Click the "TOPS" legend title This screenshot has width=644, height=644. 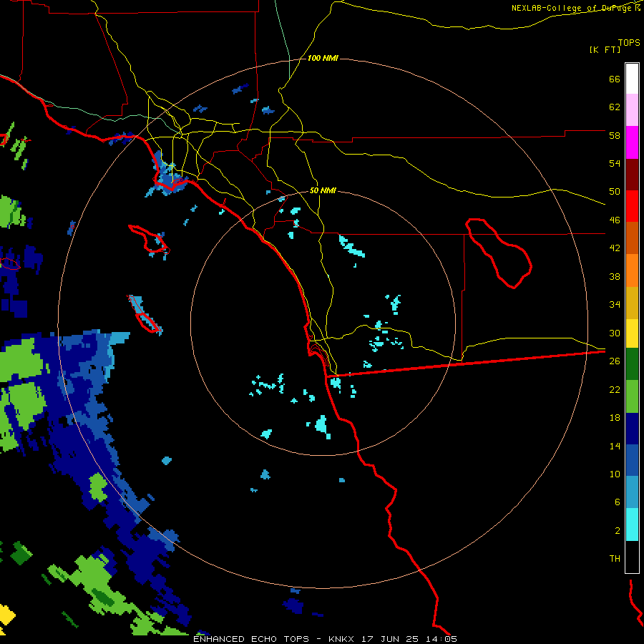[x=629, y=42]
